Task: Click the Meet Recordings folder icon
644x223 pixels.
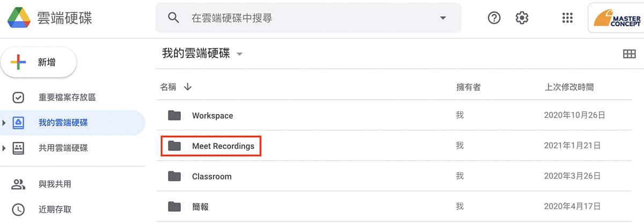Action: tap(174, 146)
